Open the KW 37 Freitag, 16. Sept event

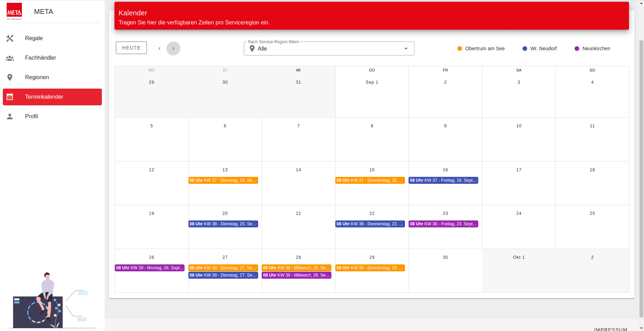[443, 180]
